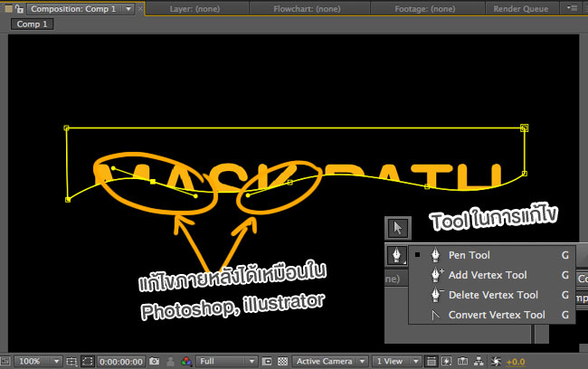The image size is (588, 369).
Task: Open the Render Queue tab
Action: 520,9
